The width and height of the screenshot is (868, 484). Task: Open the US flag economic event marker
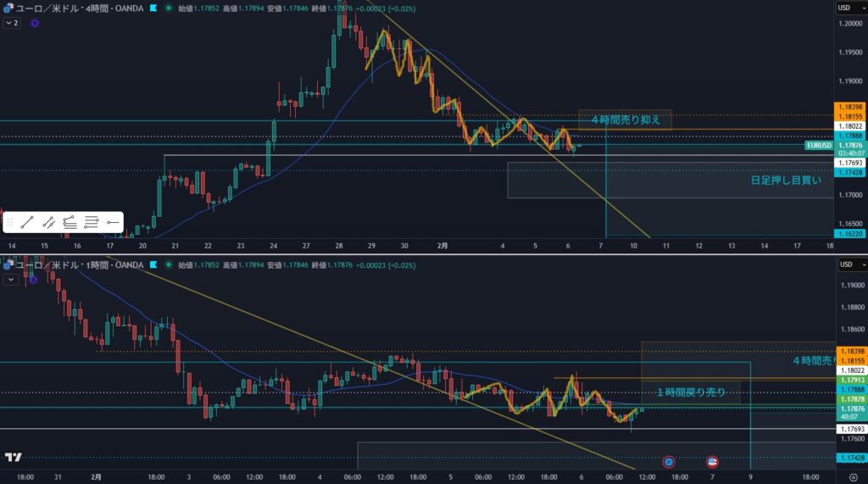coord(713,462)
